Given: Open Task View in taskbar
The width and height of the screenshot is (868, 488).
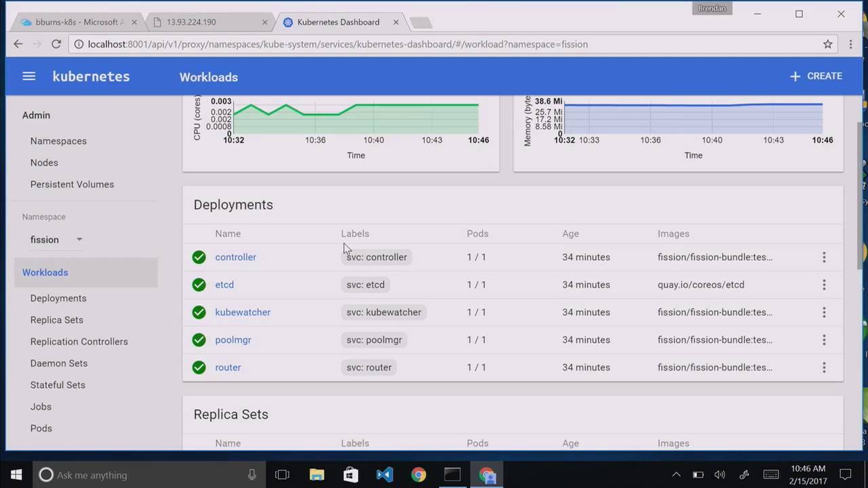Looking at the screenshot, I should [x=282, y=474].
